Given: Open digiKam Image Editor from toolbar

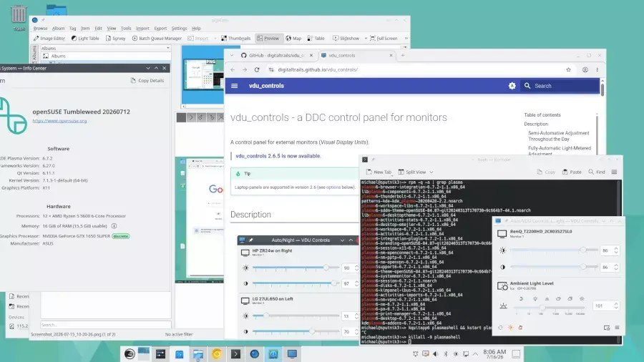Looking at the screenshot, I should [x=49, y=38].
